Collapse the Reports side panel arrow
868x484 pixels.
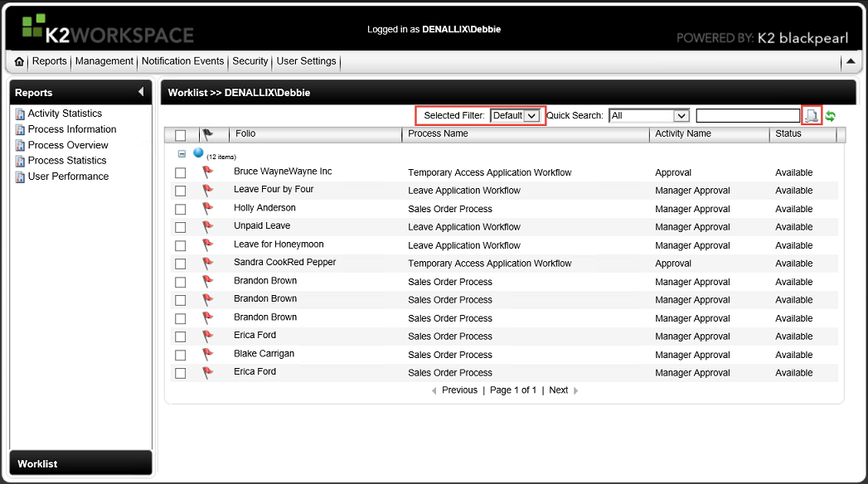(x=141, y=92)
